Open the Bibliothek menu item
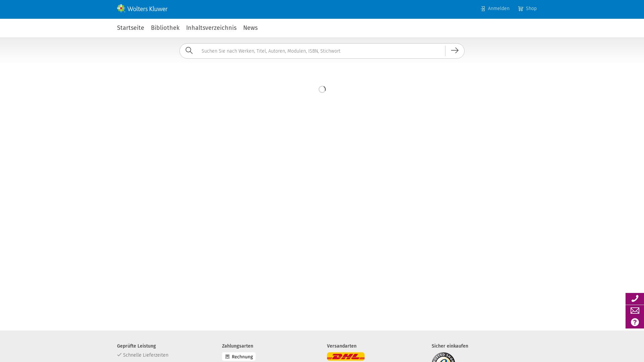Screen dimensions: 644x362 [x=165, y=28]
